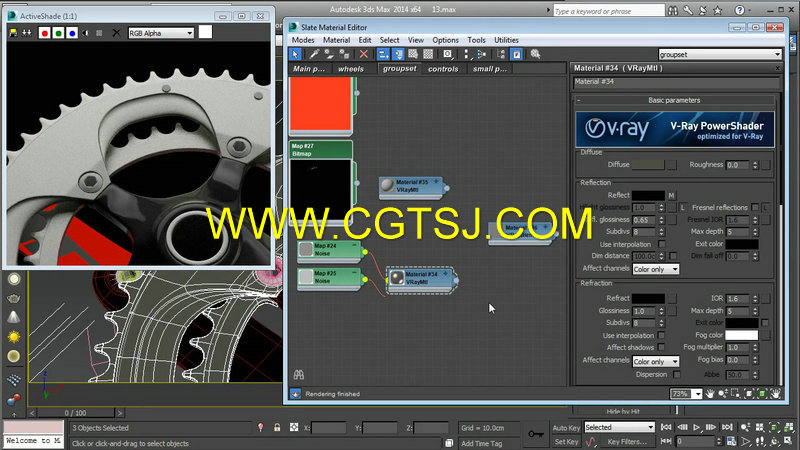Viewport: 800px width, 450px height.
Task: Enable Fresnel reflections checkbox
Action: [x=755, y=207]
